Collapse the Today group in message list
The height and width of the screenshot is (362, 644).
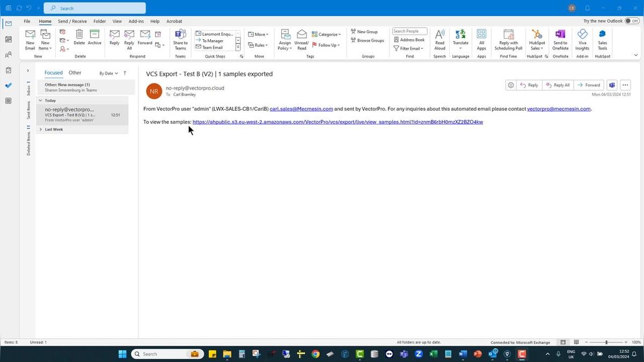coord(40,100)
